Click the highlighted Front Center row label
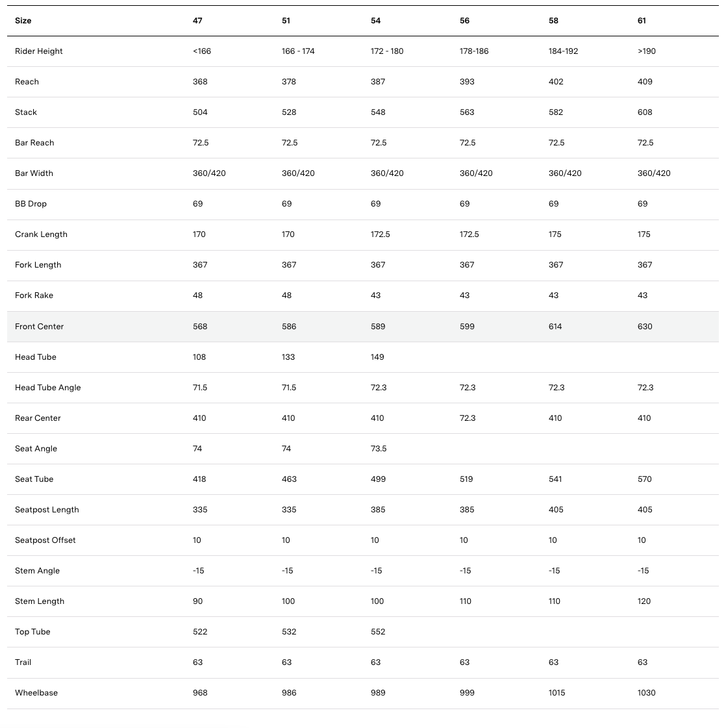Screen dimensions: 726x728 pos(39,327)
